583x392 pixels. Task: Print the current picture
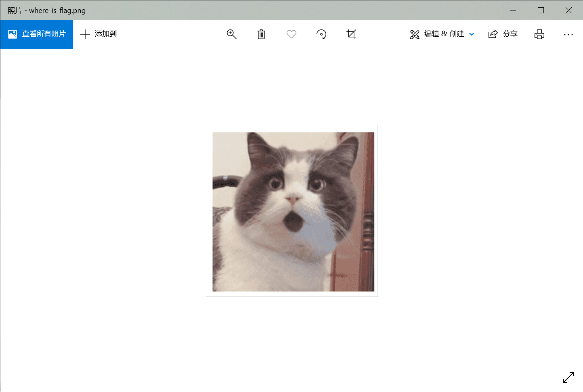click(x=539, y=34)
